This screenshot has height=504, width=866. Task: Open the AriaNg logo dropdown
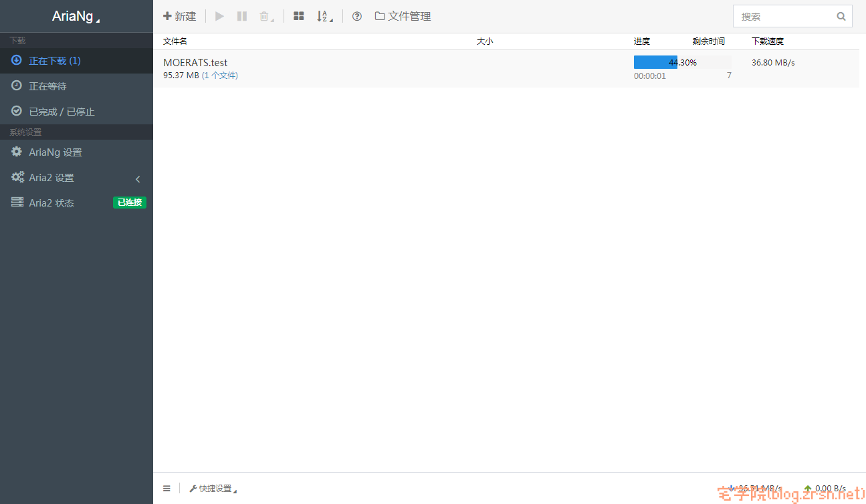(x=76, y=16)
